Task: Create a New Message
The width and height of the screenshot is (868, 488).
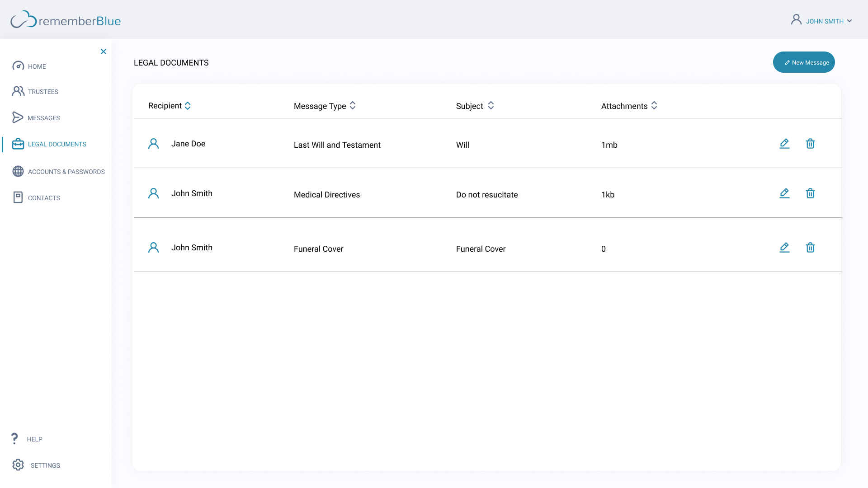Action: point(804,62)
